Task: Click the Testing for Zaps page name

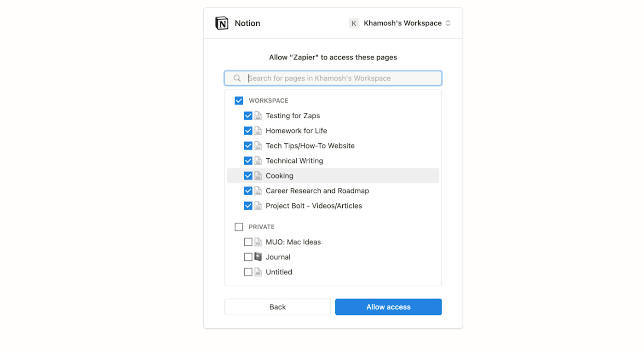Action: click(x=293, y=116)
